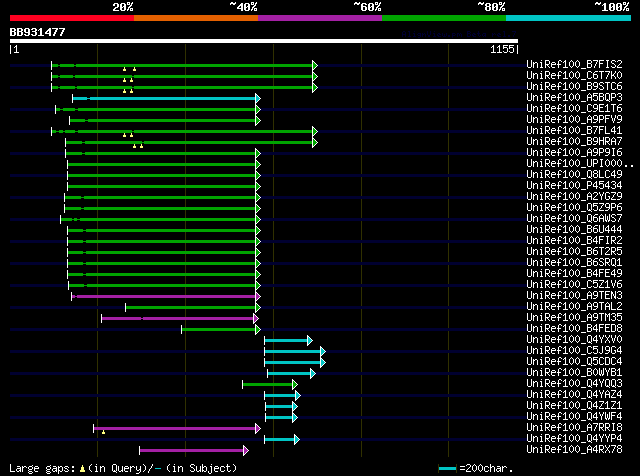Click the =200char scale bar legend
The width and height of the screenshot is (640, 476).
pos(476,468)
